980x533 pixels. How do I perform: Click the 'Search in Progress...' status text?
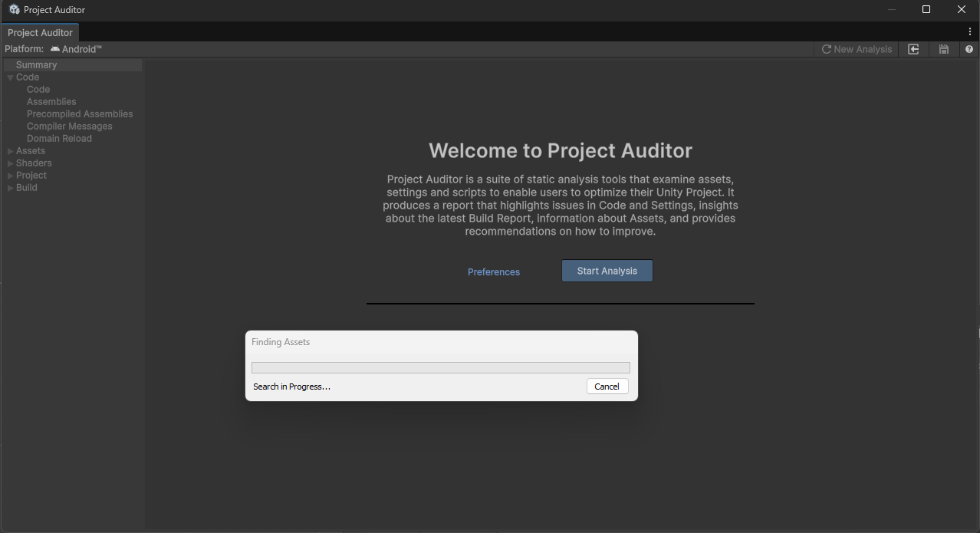291,387
